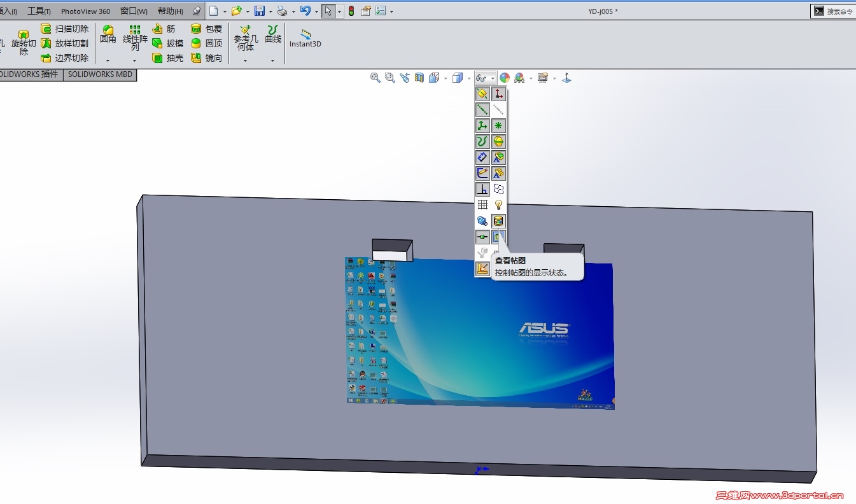Expand the Curves (曲线) dropdown arrow
Viewport: 856px width, 504px height.
click(x=272, y=60)
